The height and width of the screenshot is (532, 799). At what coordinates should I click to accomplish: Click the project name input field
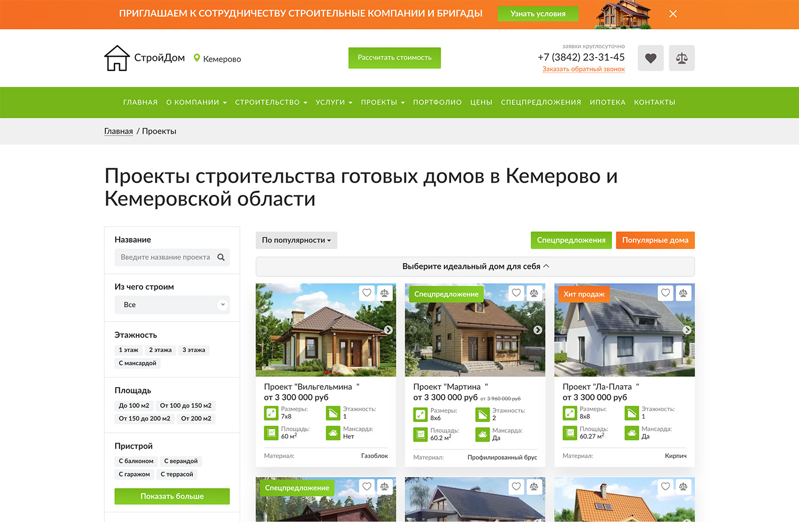(x=165, y=257)
